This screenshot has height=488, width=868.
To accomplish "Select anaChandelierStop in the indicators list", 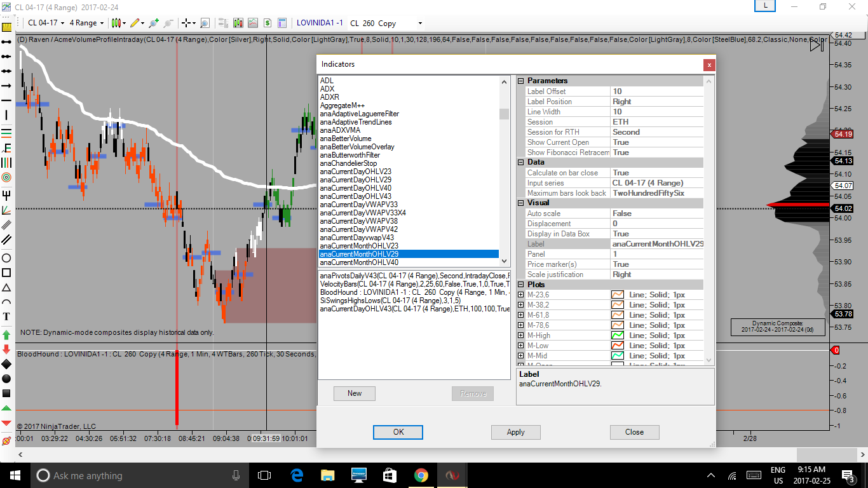I will pos(409,163).
